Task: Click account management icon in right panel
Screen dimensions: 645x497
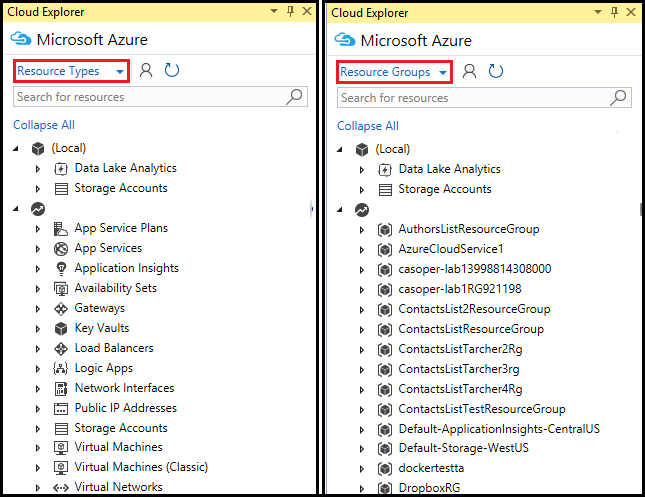Action: coord(469,71)
